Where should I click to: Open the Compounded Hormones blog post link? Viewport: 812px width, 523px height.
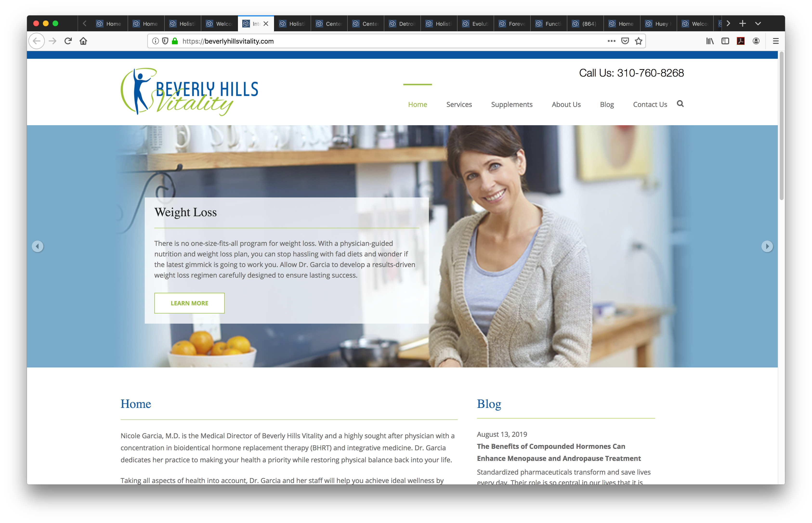[x=558, y=452]
